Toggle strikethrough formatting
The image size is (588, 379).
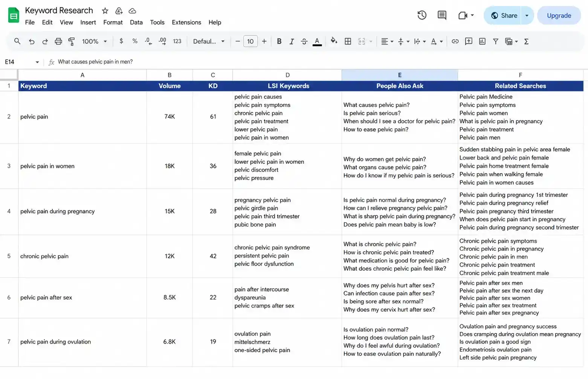(304, 41)
